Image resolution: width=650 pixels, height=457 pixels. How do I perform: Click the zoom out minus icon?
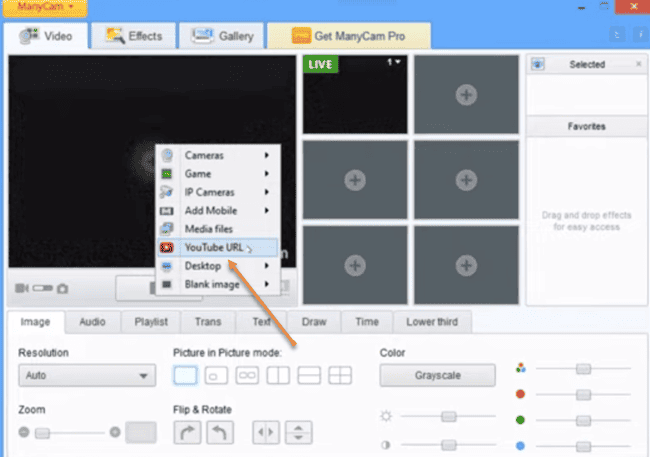(24, 432)
